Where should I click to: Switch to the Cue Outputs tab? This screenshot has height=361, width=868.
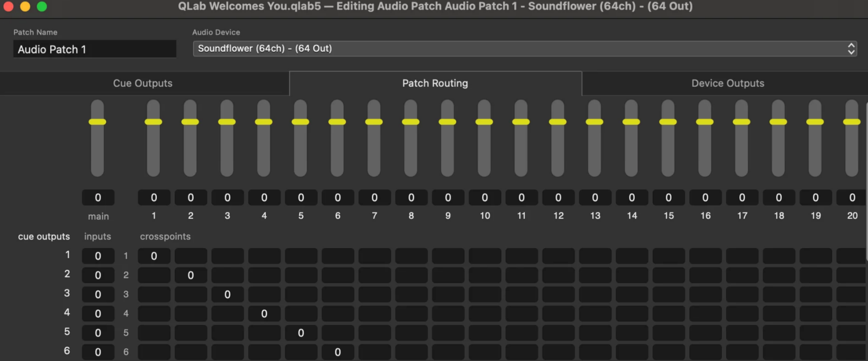(x=143, y=83)
